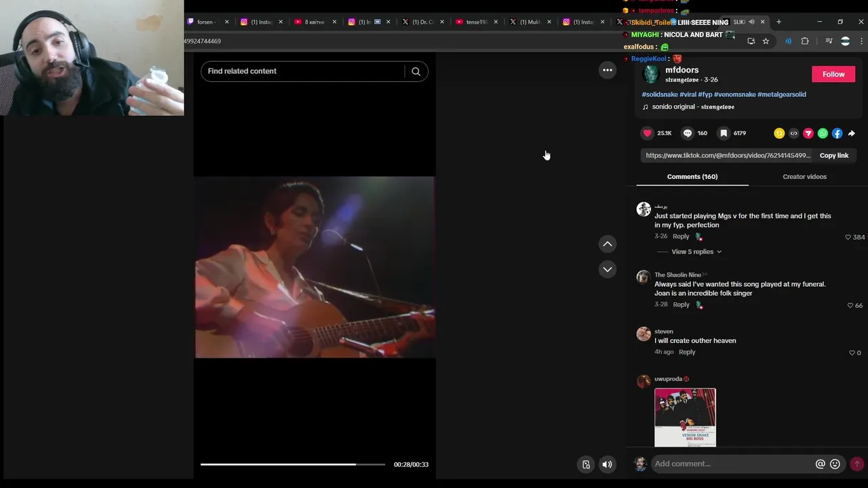This screenshot has height=488, width=868.
Task: Open The Shaolin Nine's profile name
Action: (x=677, y=275)
